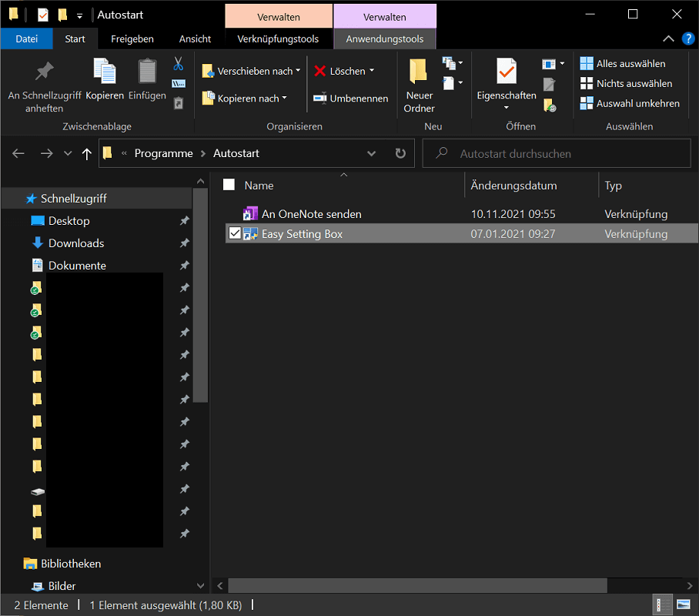Screen dimensions: 699x616
Task: Click the up-one-level arrow
Action: point(86,154)
